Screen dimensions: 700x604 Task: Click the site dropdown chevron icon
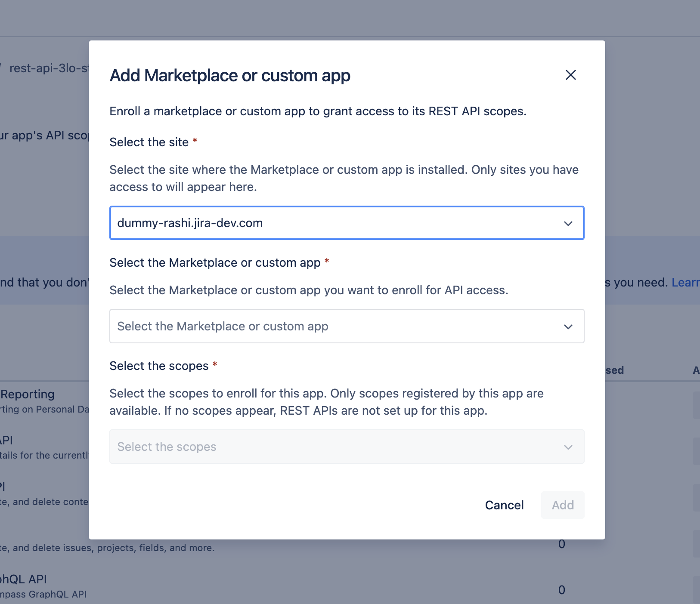point(568,223)
